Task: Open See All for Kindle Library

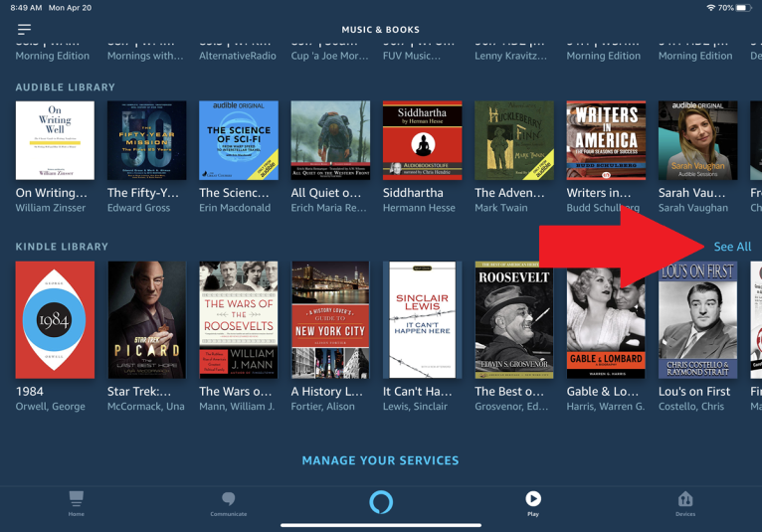Action: click(732, 247)
